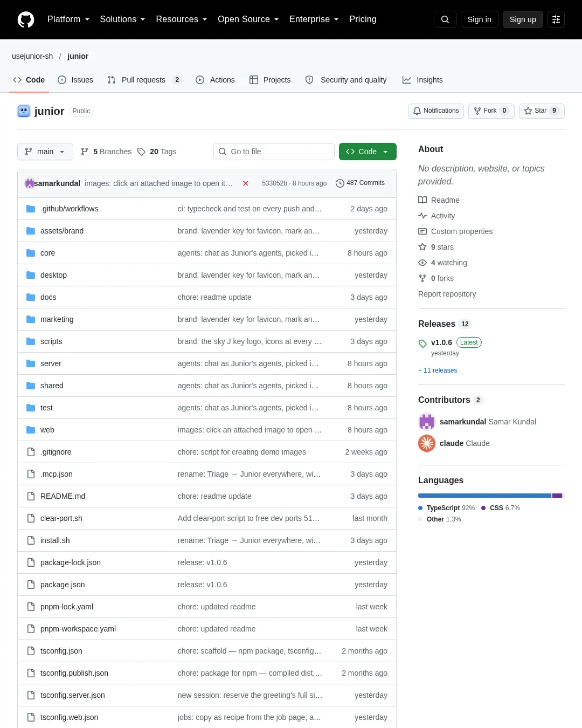Click the Activity pulse icon
582x728 pixels.
(422, 216)
